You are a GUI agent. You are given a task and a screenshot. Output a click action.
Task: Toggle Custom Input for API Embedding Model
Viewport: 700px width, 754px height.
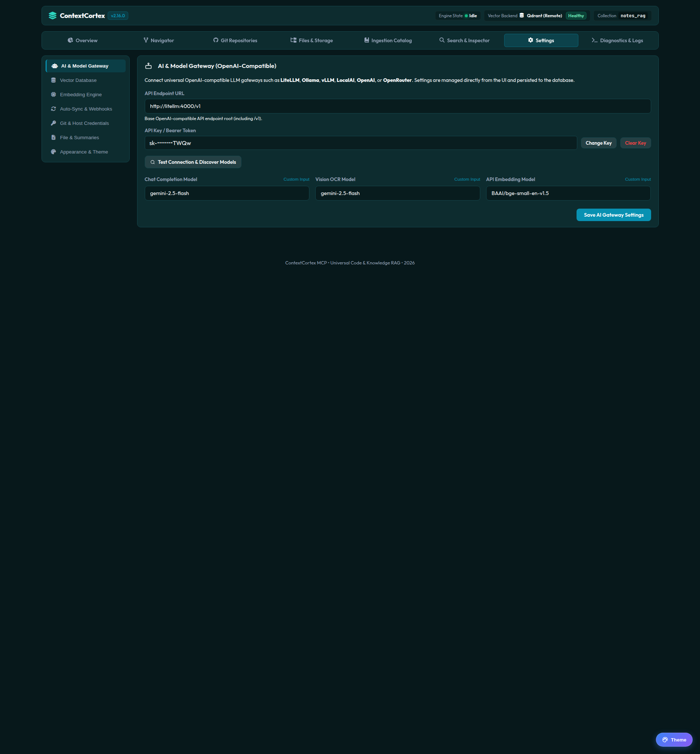638,180
